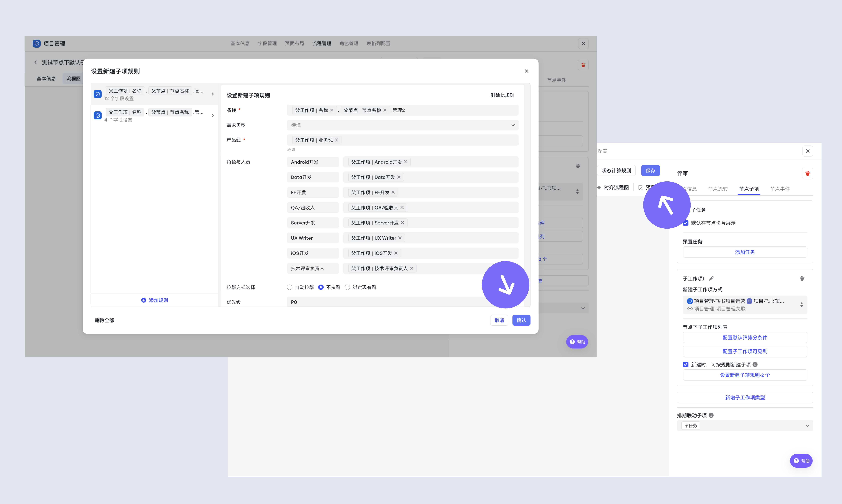This screenshot has height=504, width=842.
Task: Click 添加任务 under 预置任务
Action: tap(745, 252)
